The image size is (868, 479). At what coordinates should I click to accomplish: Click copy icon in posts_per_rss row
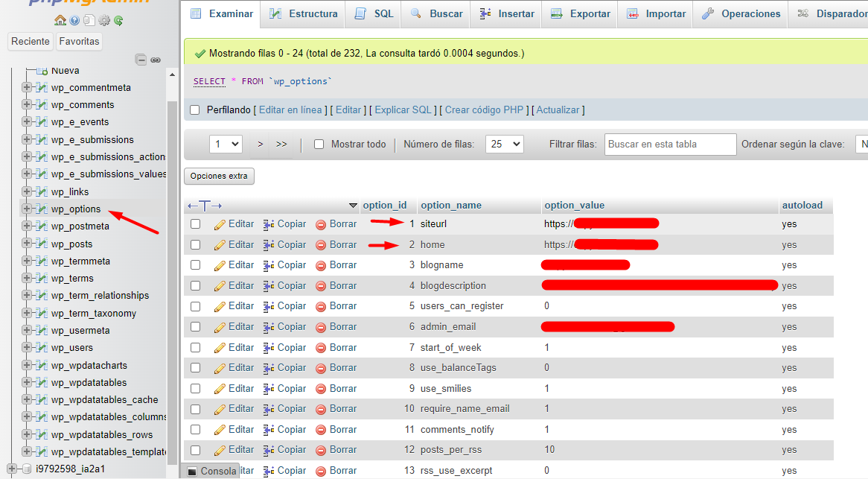[269, 450]
